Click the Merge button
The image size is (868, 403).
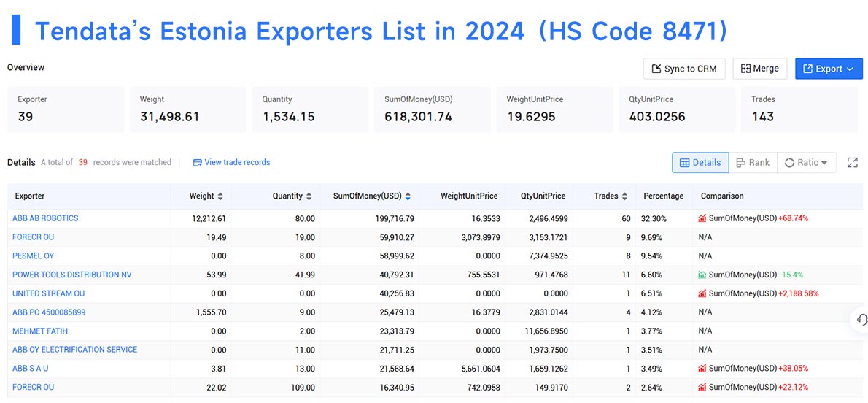[760, 69]
